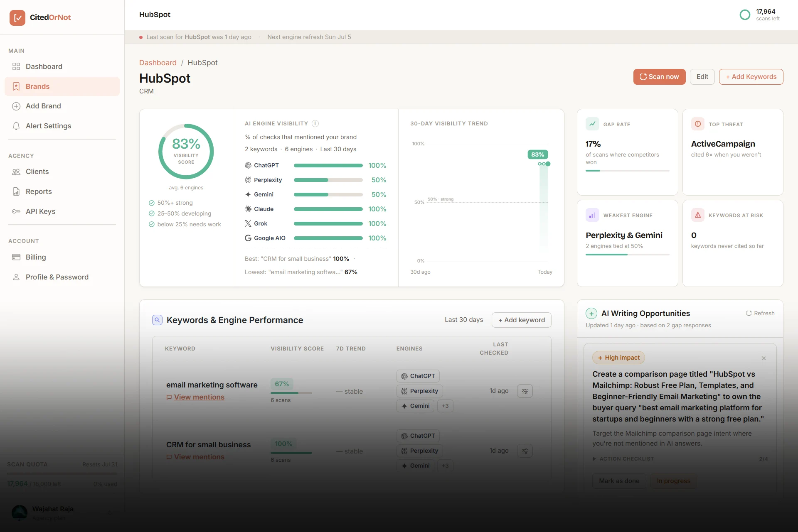Click the High impact tag

coord(618,358)
